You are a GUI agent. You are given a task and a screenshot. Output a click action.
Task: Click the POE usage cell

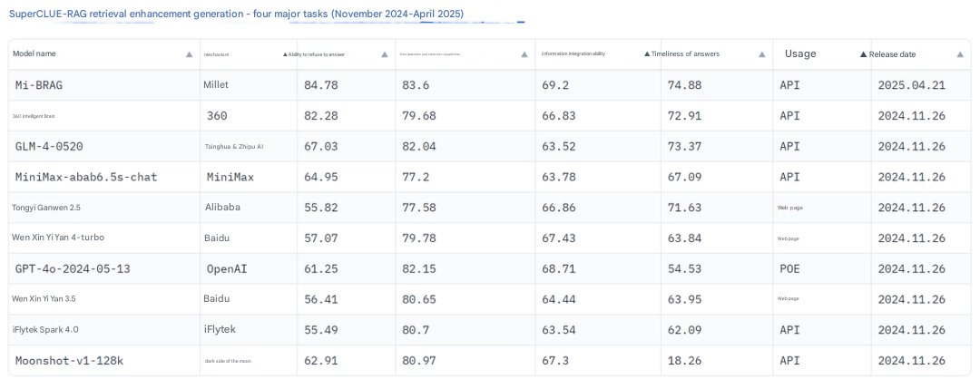(x=789, y=269)
